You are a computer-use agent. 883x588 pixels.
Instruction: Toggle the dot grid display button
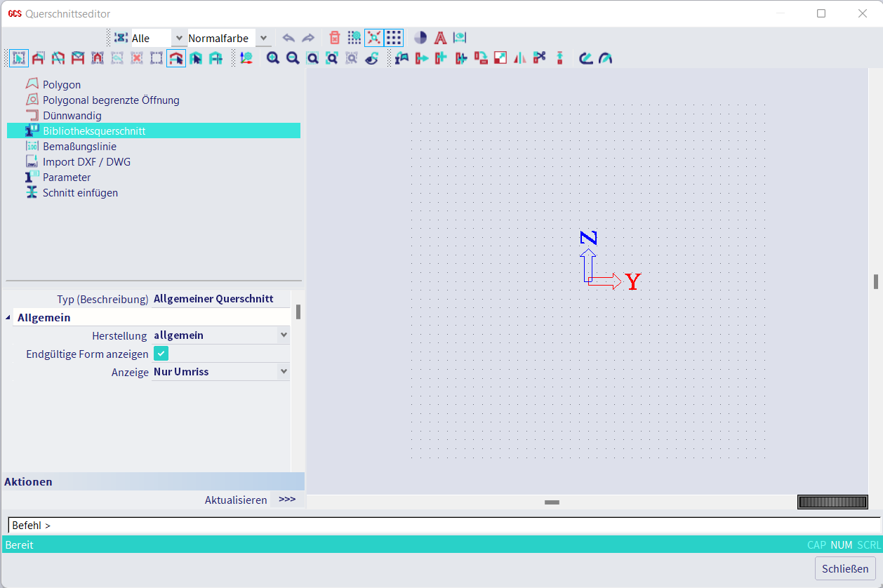[x=394, y=38]
